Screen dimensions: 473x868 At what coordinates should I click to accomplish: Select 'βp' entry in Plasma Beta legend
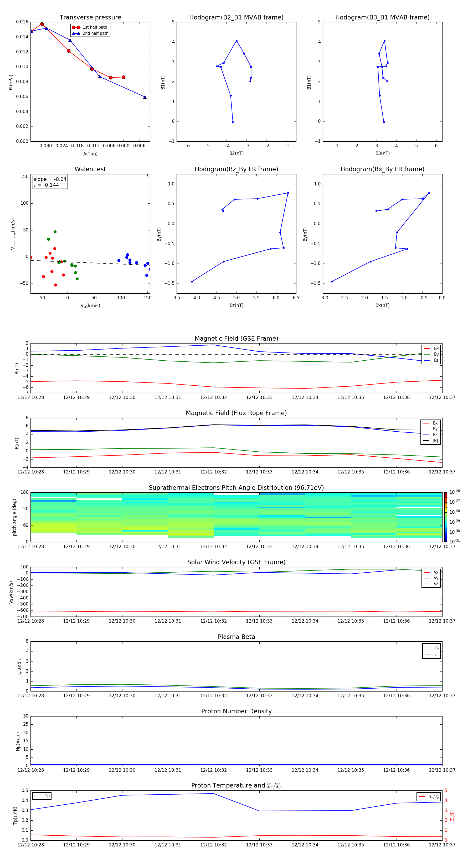pyautogui.click(x=431, y=647)
